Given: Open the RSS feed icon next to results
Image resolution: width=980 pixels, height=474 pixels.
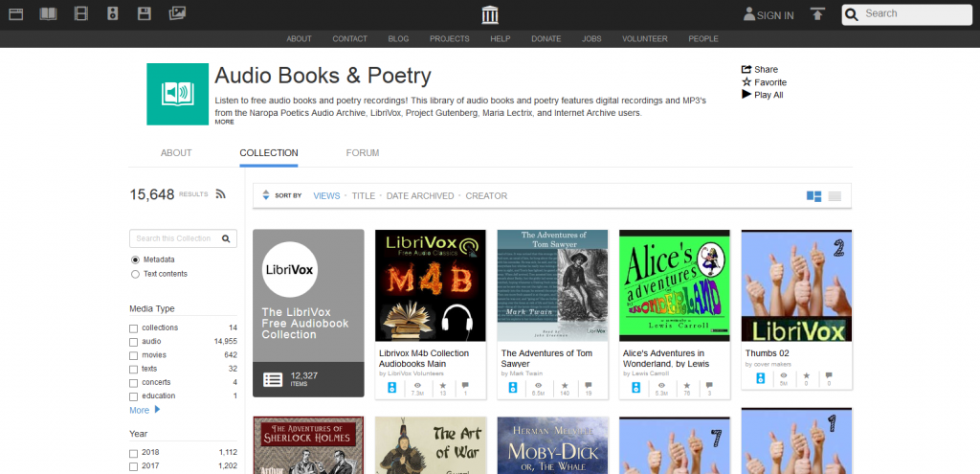Looking at the screenshot, I should pyautogui.click(x=220, y=193).
